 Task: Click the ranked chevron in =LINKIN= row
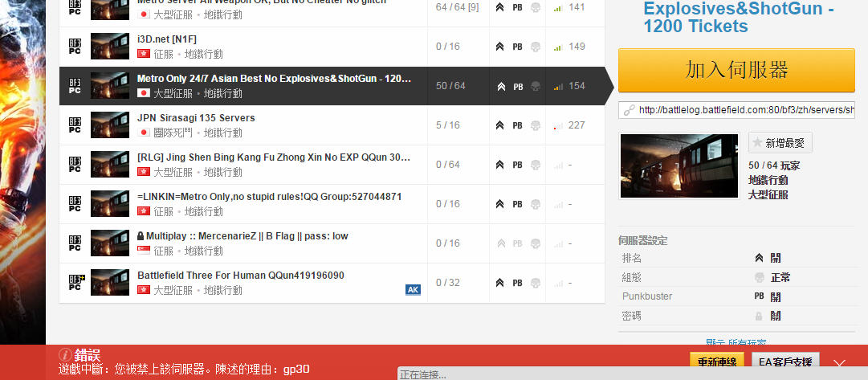[x=500, y=204]
